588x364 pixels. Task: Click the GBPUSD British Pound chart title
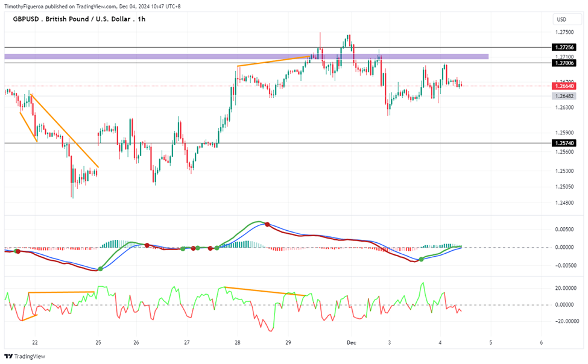(79, 19)
